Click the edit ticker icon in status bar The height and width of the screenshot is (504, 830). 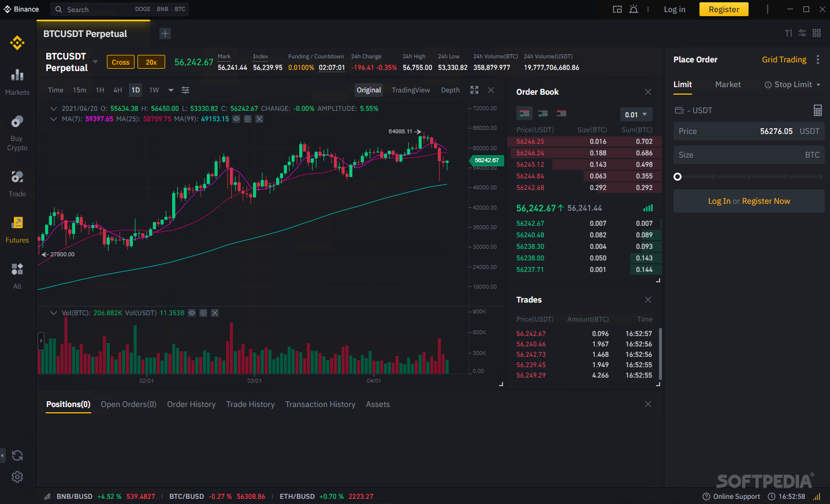click(x=47, y=496)
